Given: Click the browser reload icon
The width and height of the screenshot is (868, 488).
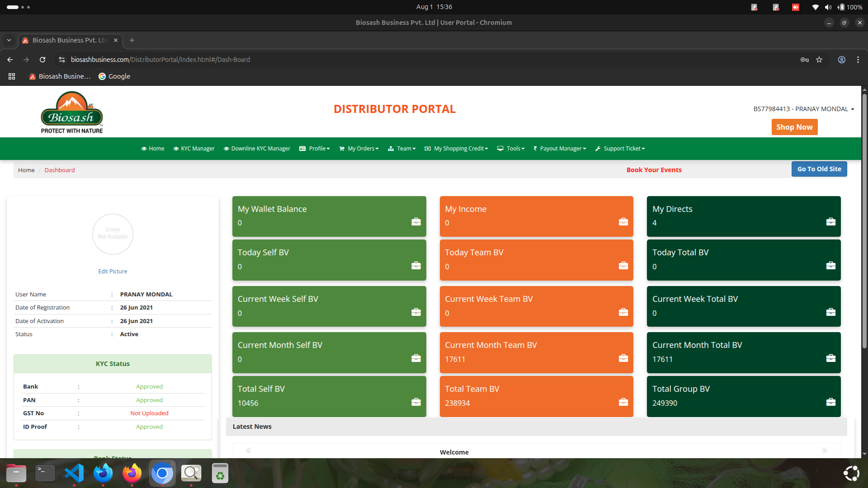Looking at the screenshot, I should 42,60.
